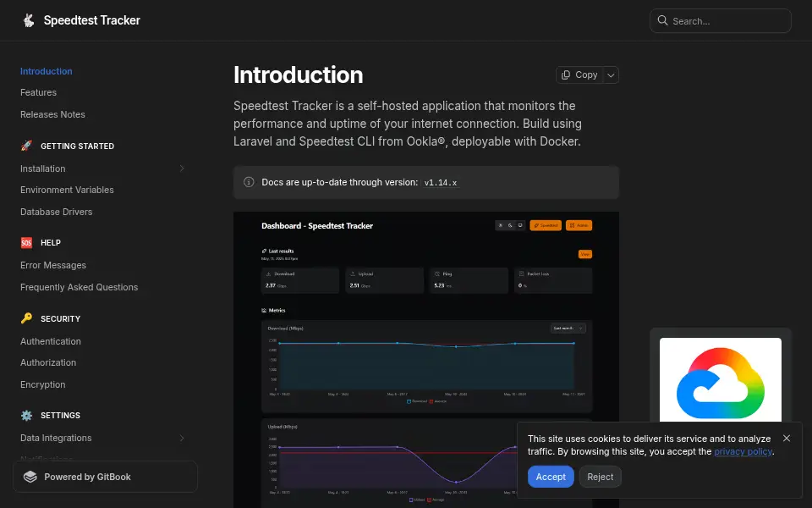Image resolution: width=812 pixels, height=508 pixels.
Task: Click the key icon beside Security
Action: click(26, 318)
